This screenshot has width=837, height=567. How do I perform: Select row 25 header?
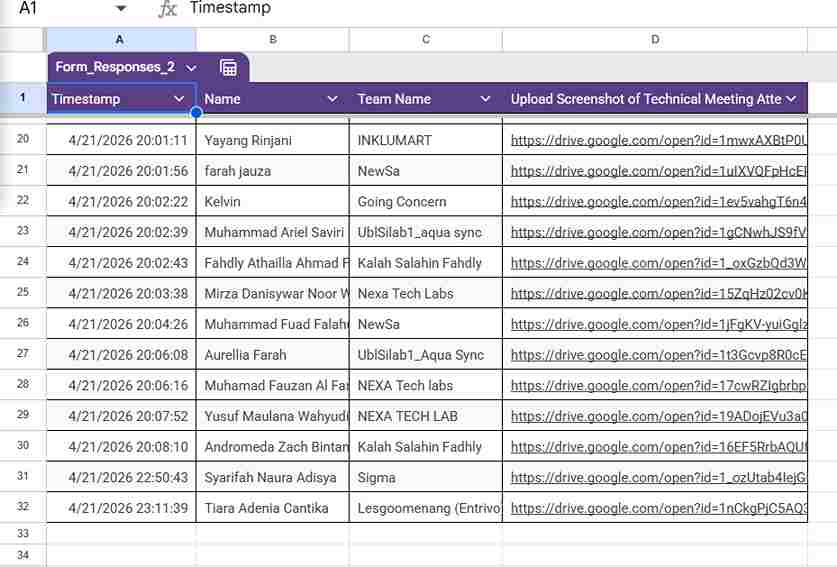23,292
